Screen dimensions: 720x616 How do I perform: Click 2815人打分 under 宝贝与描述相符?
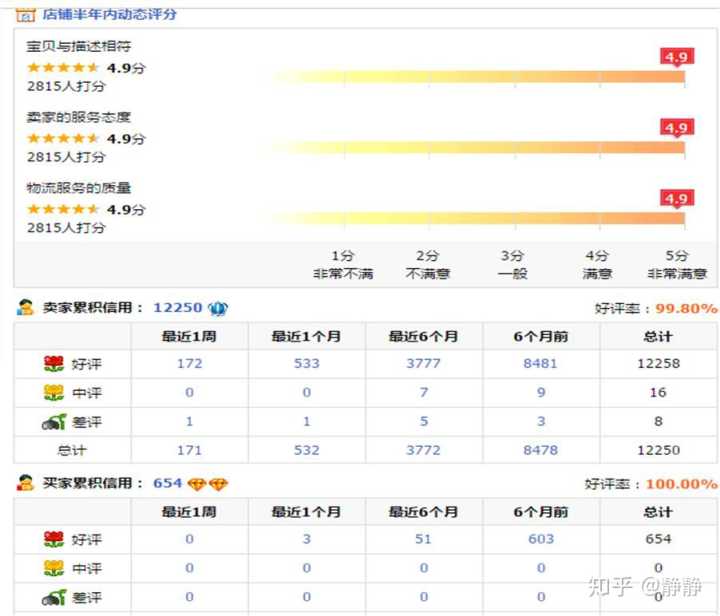tap(66, 86)
